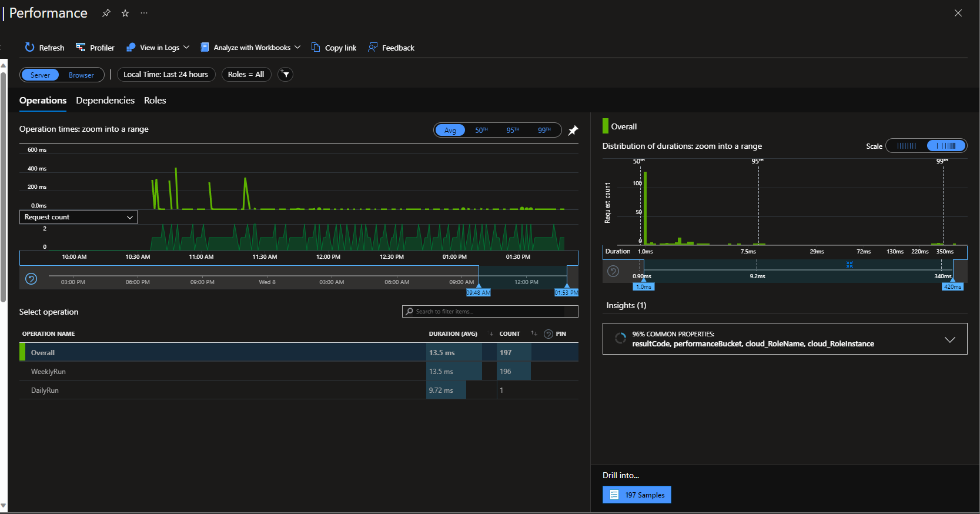Click the left vertical scrollbar

point(4,187)
